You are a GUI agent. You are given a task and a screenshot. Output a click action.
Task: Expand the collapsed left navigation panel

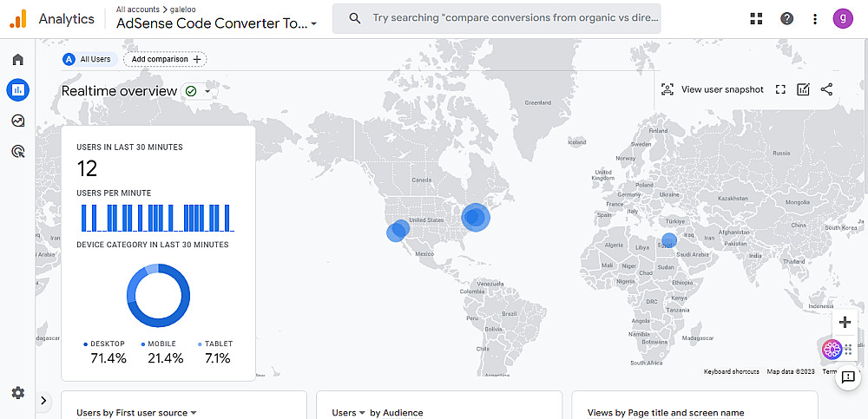pyautogui.click(x=43, y=400)
